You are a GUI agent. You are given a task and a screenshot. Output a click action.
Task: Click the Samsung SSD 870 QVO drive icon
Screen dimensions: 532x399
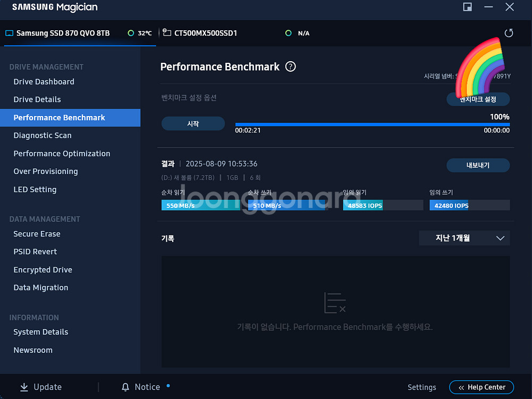click(x=10, y=33)
